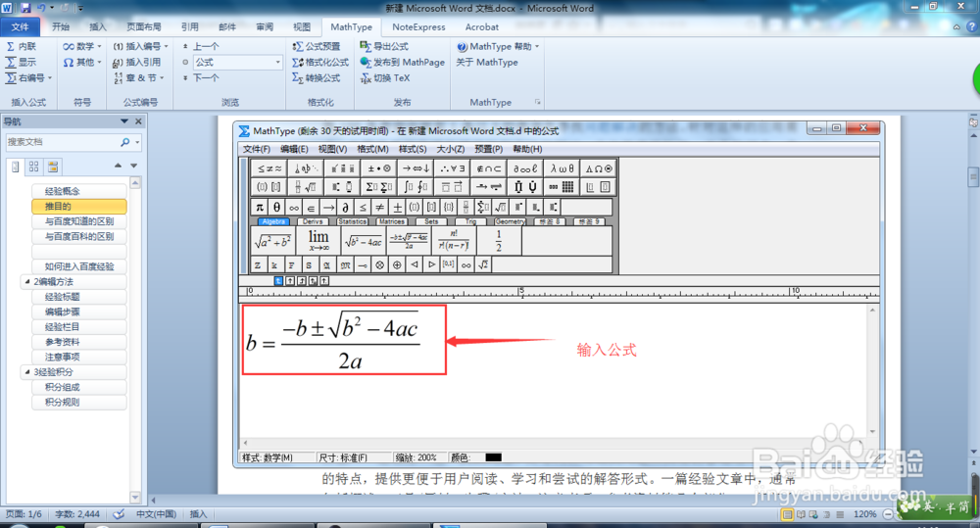Open MathType 帮助 dropdown
Viewport: 980px width, 528px height.
coord(498,46)
